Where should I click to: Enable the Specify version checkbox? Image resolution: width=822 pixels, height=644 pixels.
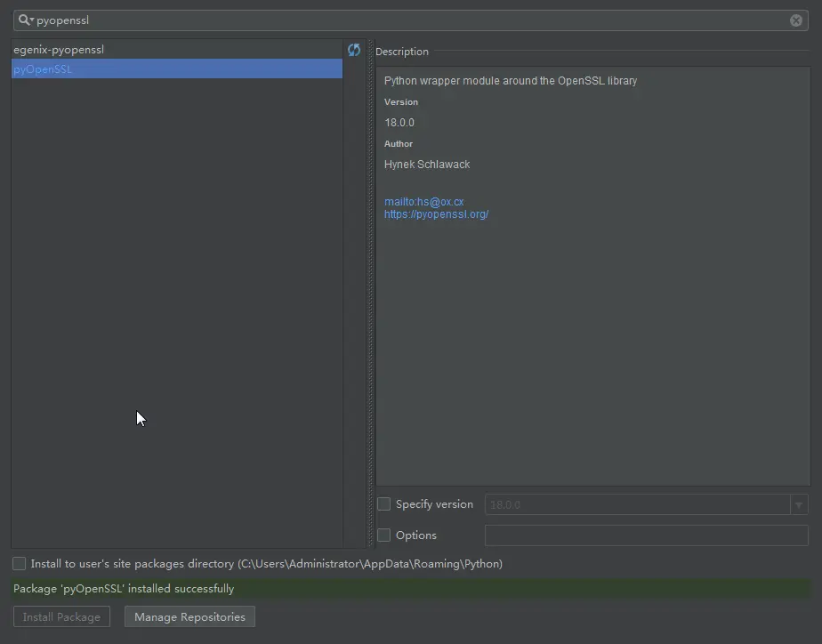tap(383, 504)
